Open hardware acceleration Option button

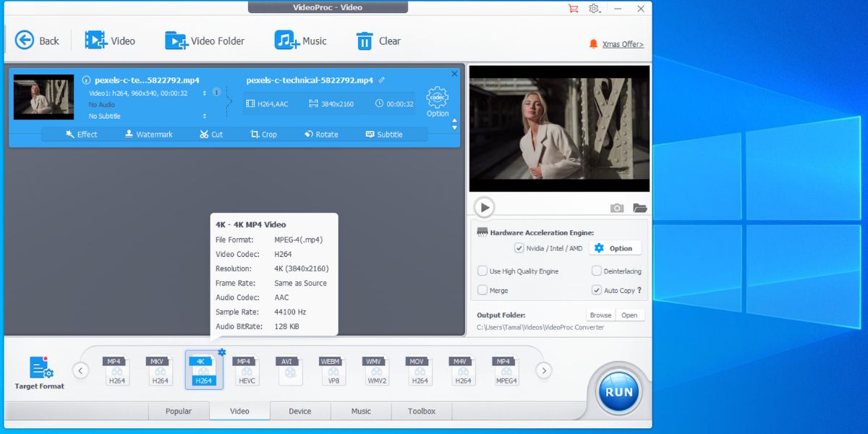point(615,248)
